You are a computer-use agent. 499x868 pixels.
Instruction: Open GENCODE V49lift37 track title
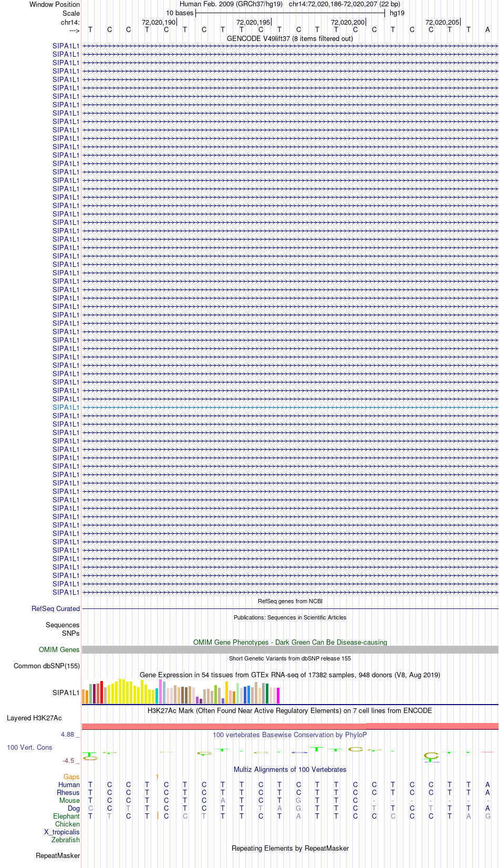tap(290, 38)
